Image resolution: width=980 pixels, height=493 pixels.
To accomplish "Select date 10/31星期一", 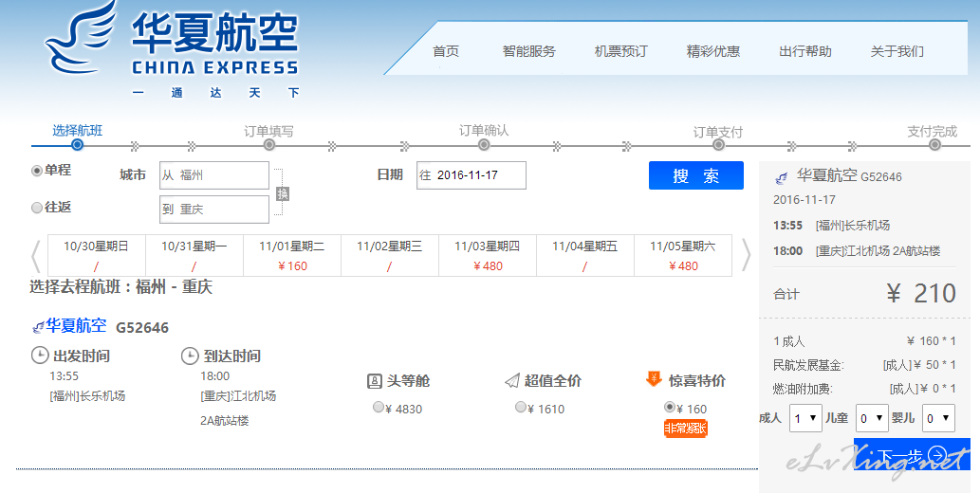I will pyautogui.click(x=194, y=256).
